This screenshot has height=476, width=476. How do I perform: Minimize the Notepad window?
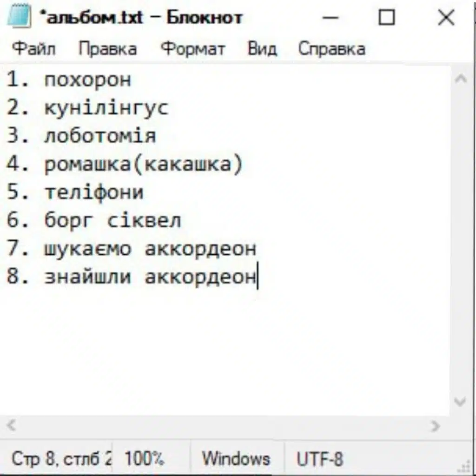[x=331, y=18]
